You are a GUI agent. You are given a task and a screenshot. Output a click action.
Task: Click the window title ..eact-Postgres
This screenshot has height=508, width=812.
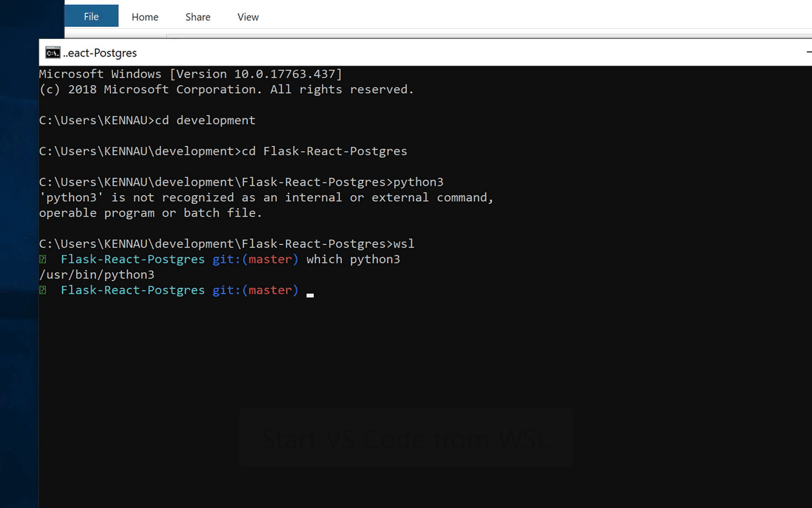100,53
